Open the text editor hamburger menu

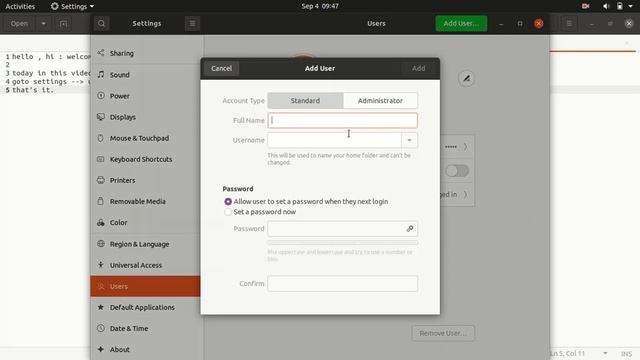click(569, 24)
